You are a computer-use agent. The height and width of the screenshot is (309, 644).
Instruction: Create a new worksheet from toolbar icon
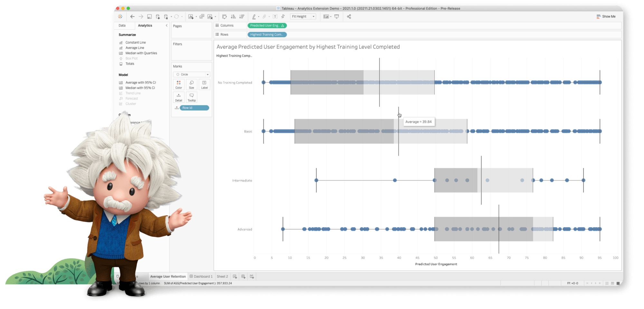191,16
